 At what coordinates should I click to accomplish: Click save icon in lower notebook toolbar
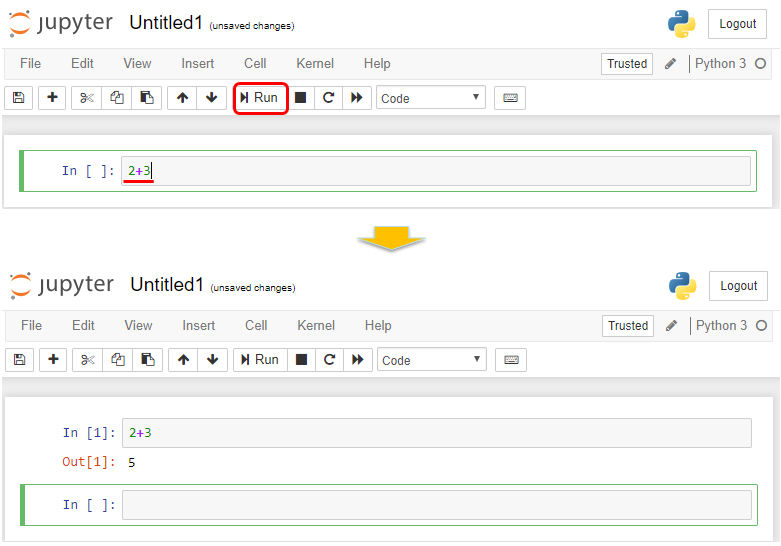click(19, 360)
